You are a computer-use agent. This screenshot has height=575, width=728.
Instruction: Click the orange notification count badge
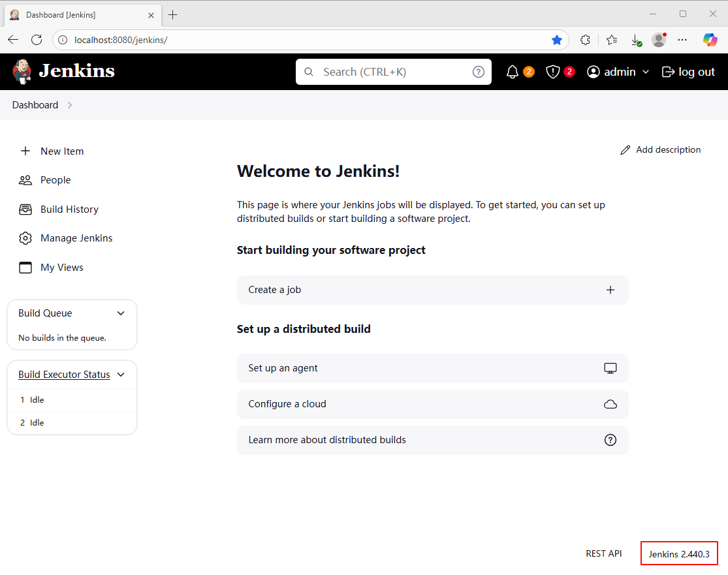(528, 72)
